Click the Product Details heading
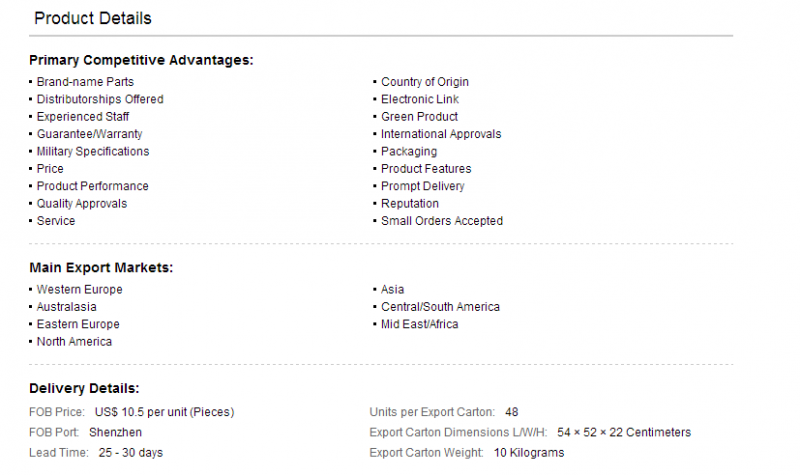 pyautogui.click(x=93, y=18)
